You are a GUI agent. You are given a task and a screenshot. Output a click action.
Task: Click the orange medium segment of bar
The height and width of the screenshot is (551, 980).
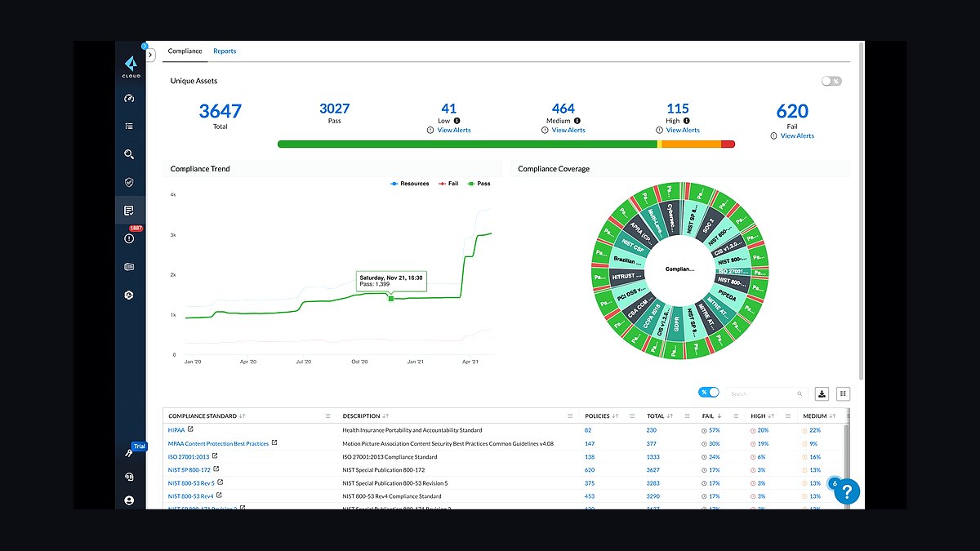pos(691,144)
